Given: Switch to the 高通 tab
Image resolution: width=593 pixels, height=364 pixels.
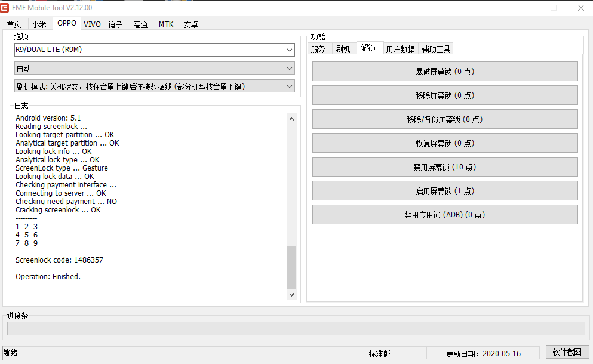Looking at the screenshot, I should click(x=141, y=24).
